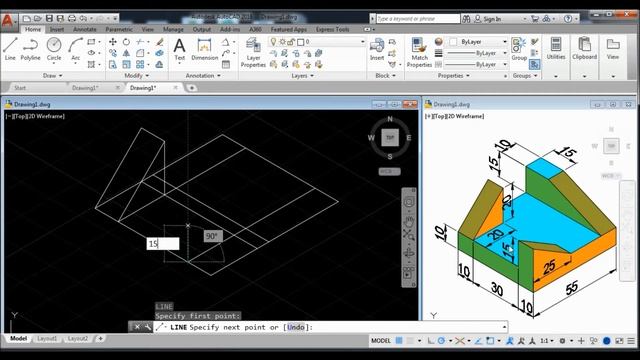Toggle annotation visibility in status bar

510,340
